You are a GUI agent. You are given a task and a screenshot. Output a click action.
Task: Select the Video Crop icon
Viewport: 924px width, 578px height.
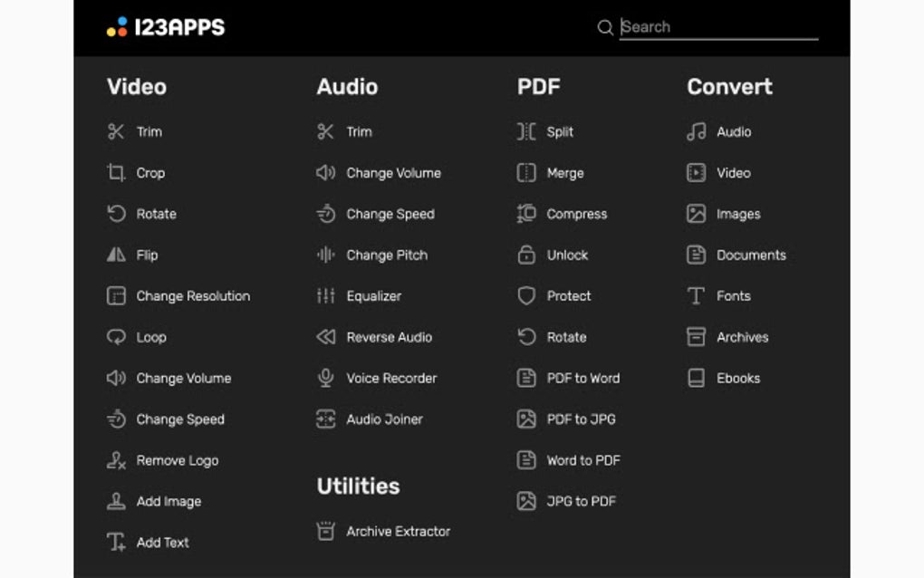116,173
